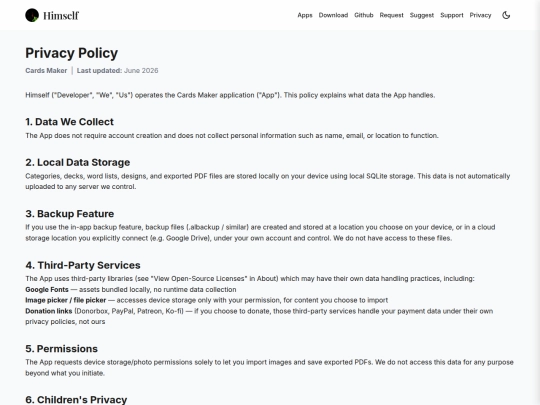Click the '2. Local Data Storage' heading
540x405 pixels.
click(77, 162)
